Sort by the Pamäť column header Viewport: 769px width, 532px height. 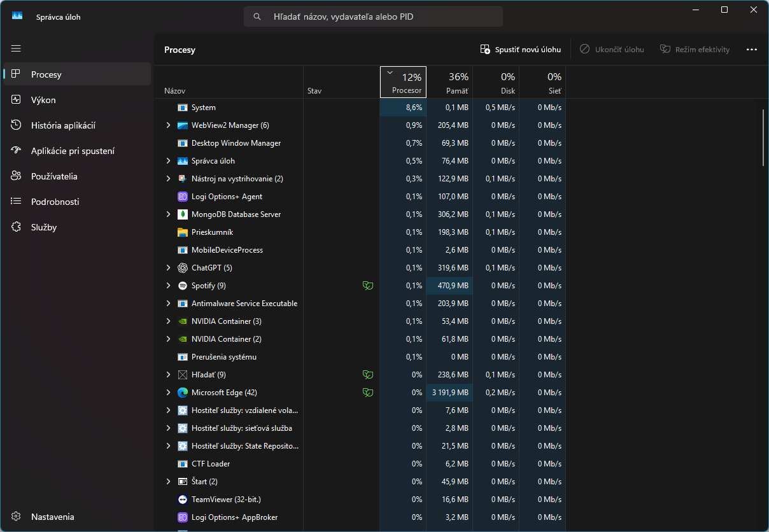pyautogui.click(x=449, y=82)
